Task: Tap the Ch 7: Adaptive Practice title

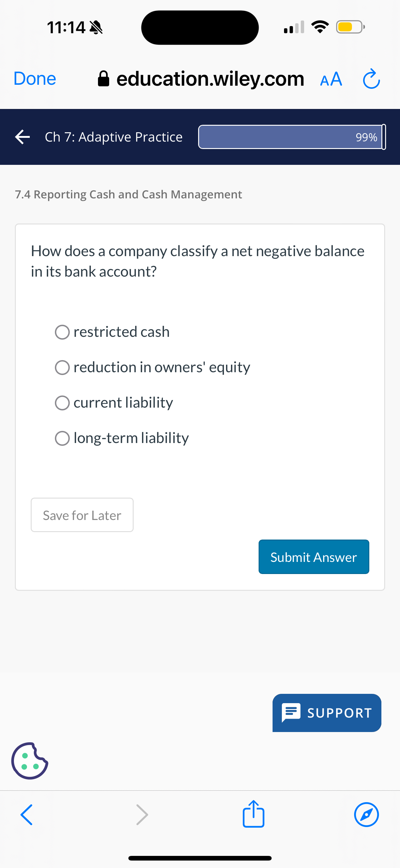Action: point(113,137)
